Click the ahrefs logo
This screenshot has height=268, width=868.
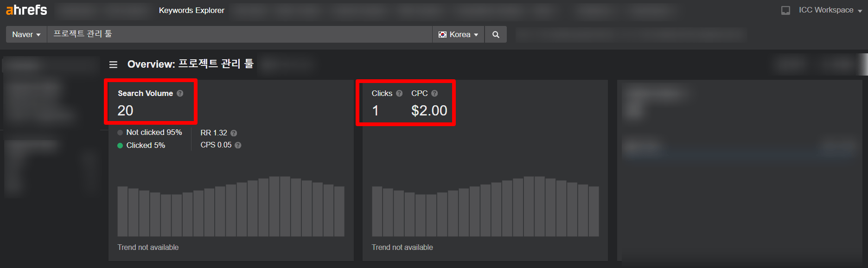(x=26, y=10)
